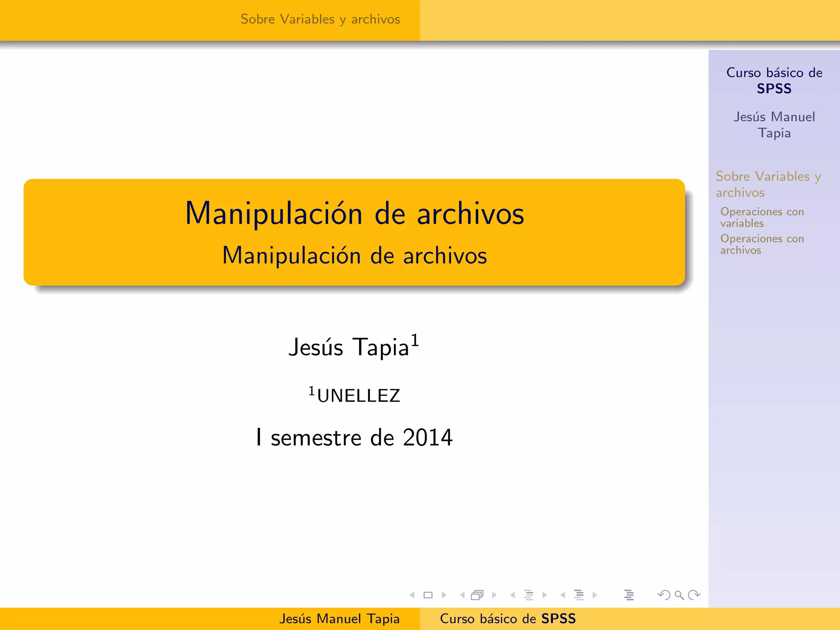Image resolution: width=840 pixels, height=630 pixels.
Task: Jump to previous subsection with left arrow
Action: coord(512,595)
